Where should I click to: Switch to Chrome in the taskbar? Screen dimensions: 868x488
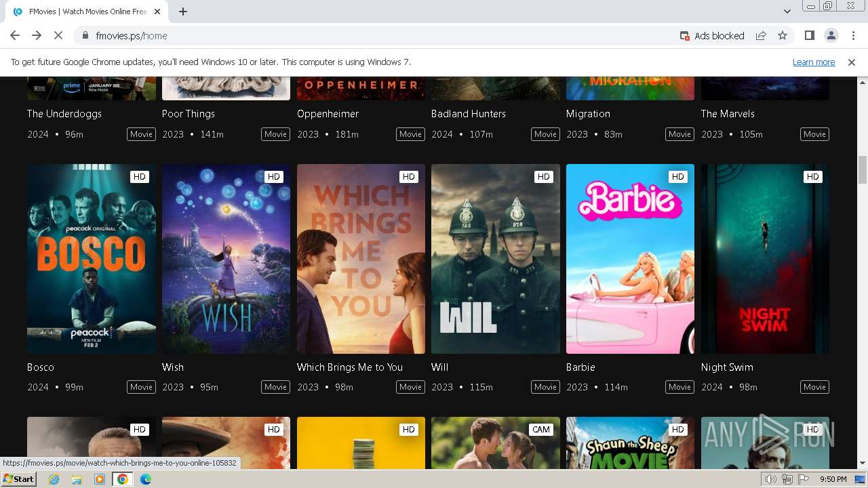[x=123, y=479]
